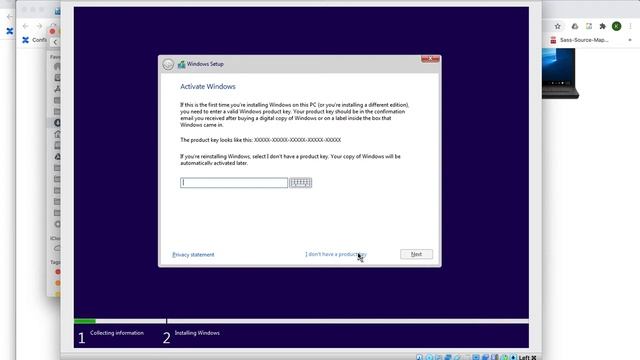This screenshot has width=640, height=360.
Task: Close the Windows Setup dialog
Action: (x=430, y=59)
